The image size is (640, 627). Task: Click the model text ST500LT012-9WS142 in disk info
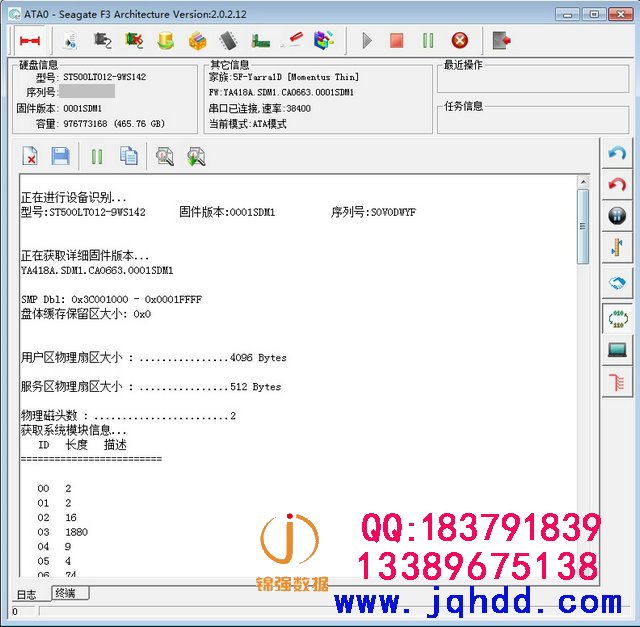click(x=104, y=77)
